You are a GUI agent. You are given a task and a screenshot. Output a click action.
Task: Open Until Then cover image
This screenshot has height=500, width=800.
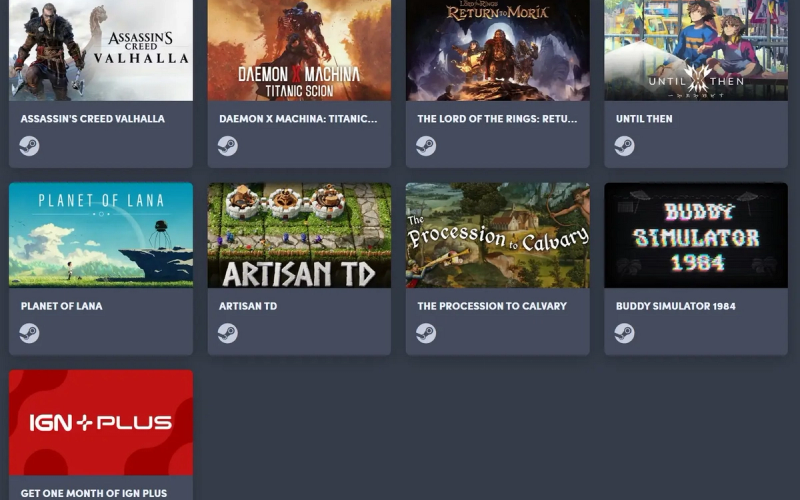696,50
